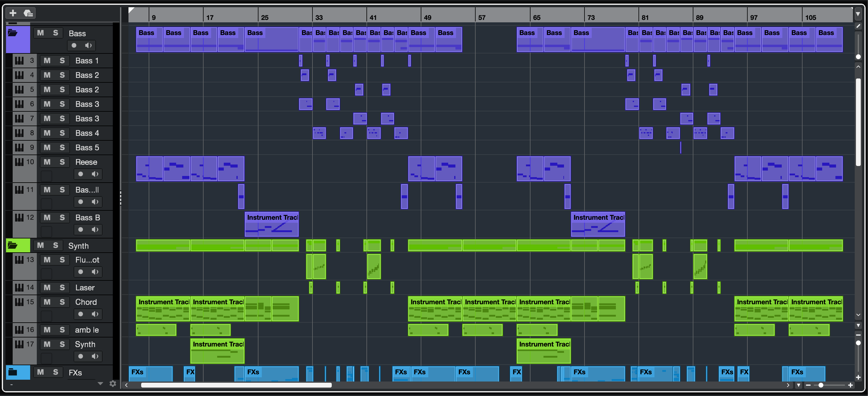Click the blue FXs folder icon
Image resolution: width=868 pixels, height=396 pixels.
(13, 372)
